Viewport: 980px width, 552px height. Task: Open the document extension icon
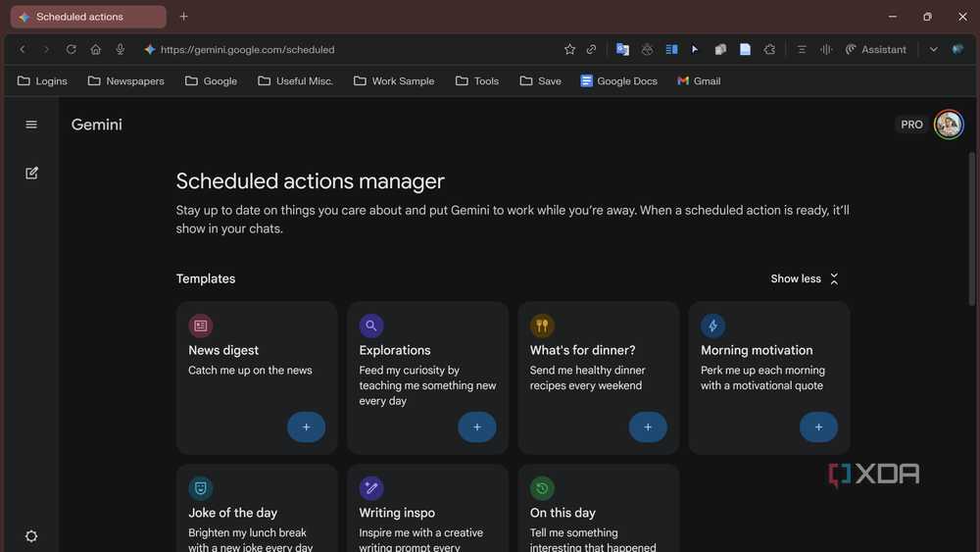[x=745, y=49]
